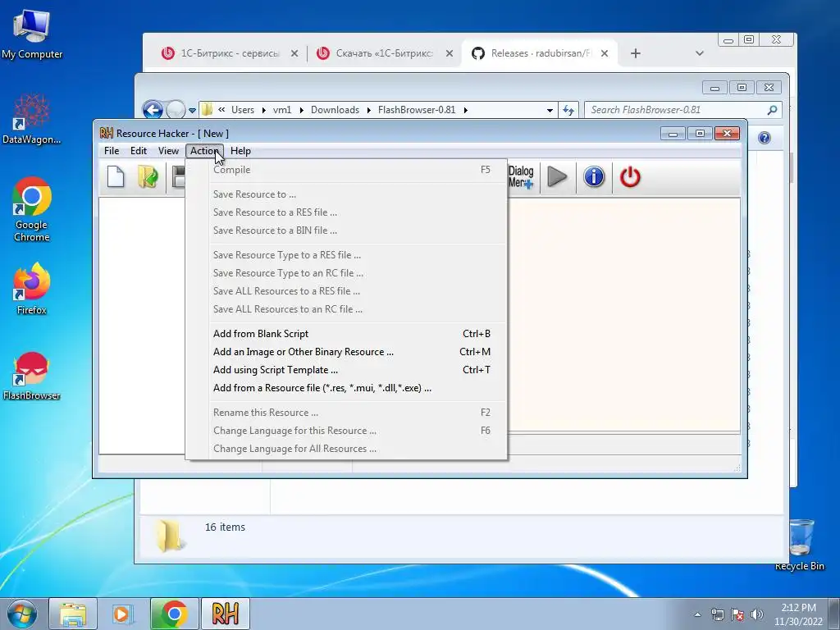This screenshot has height=630, width=840.
Task: Click Users in the Explorer address path
Action: [243, 110]
